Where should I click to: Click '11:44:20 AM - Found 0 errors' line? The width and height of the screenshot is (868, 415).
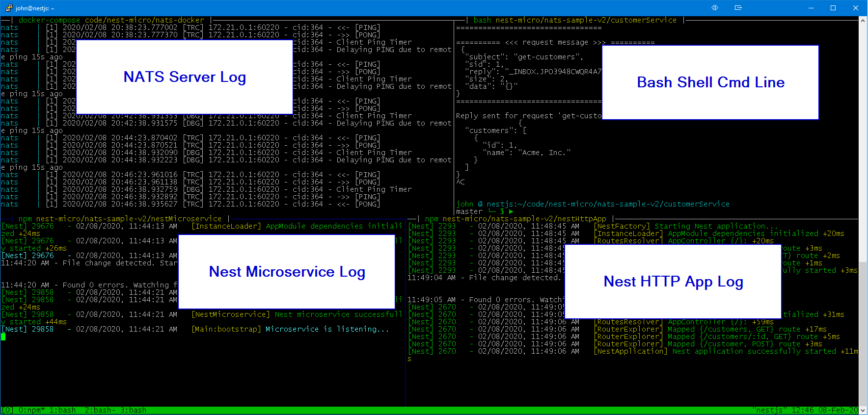tap(89, 285)
